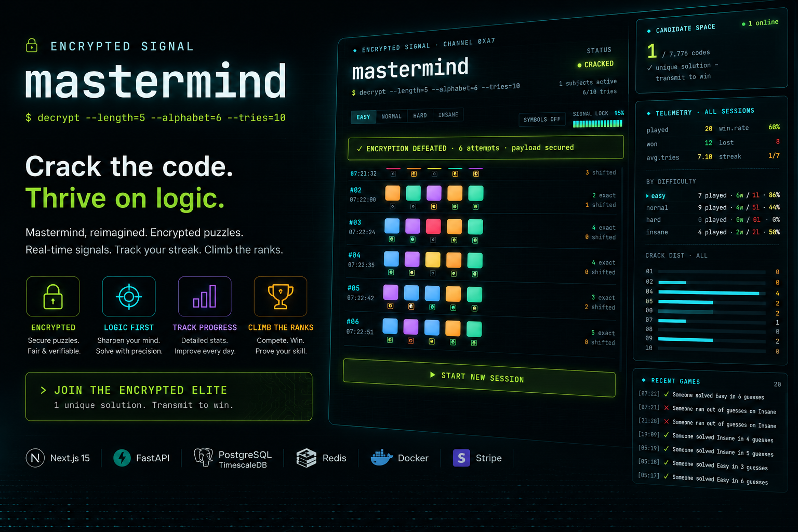The image size is (798, 532).
Task: Click the LOGIC FIRST crosshair icon
Action: click(x=129, y=297)
